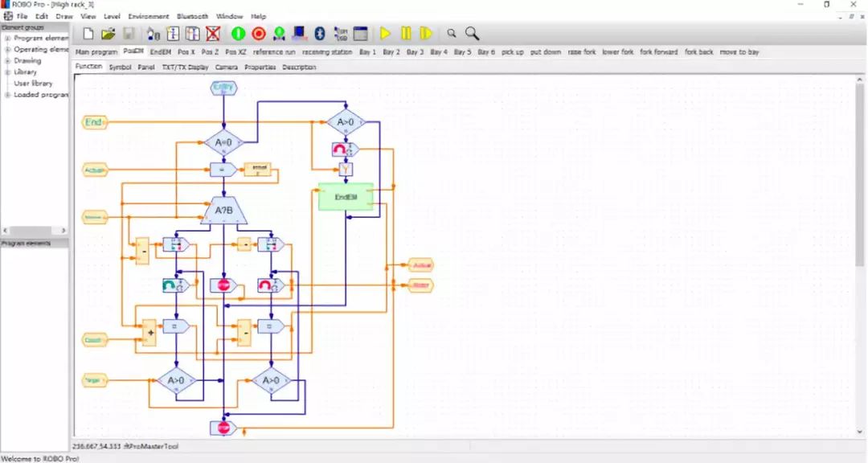Switch to the EndEM subprogram tab
This screenshot has height=463, width=868.
pos(161,51)
